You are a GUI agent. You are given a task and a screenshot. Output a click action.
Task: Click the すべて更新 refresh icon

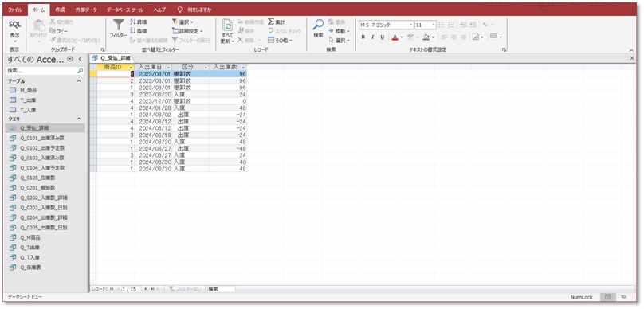tap(227, 25)
